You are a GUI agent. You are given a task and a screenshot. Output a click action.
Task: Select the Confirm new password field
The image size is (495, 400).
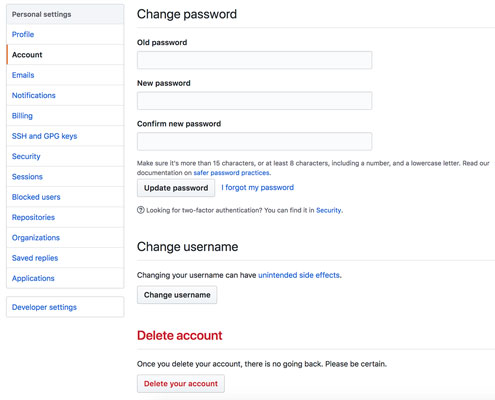pyautogui.click(x=254, y=141)
